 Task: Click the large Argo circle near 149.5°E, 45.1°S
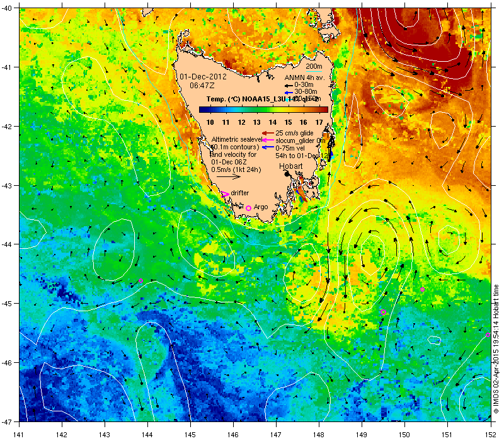383,312
